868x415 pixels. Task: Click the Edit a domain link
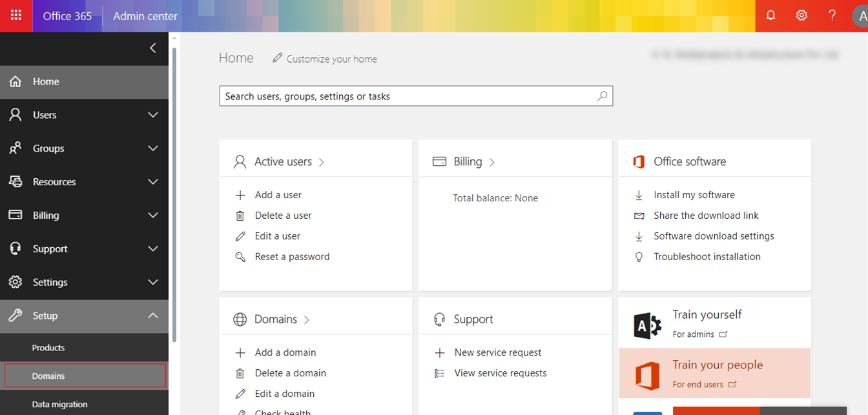point(285,394)
